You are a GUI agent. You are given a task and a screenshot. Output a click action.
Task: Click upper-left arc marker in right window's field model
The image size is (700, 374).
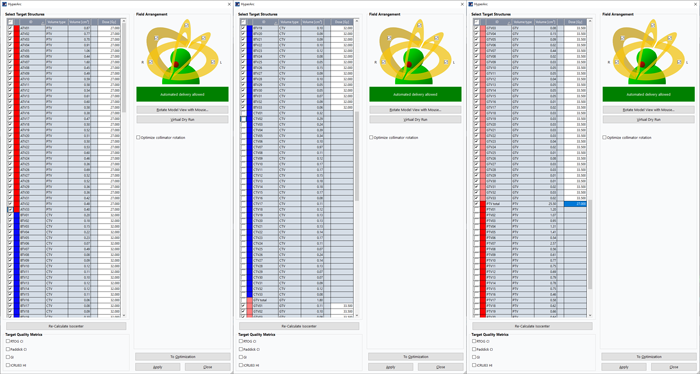(x=623, y=38)
